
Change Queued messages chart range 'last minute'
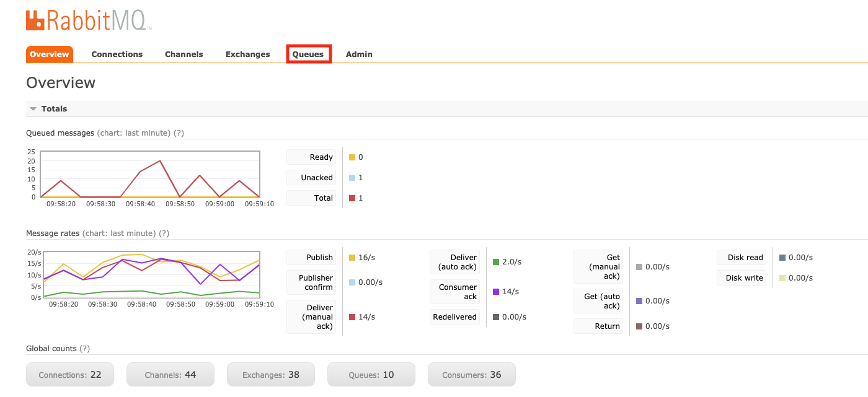(x=148, y=133)
